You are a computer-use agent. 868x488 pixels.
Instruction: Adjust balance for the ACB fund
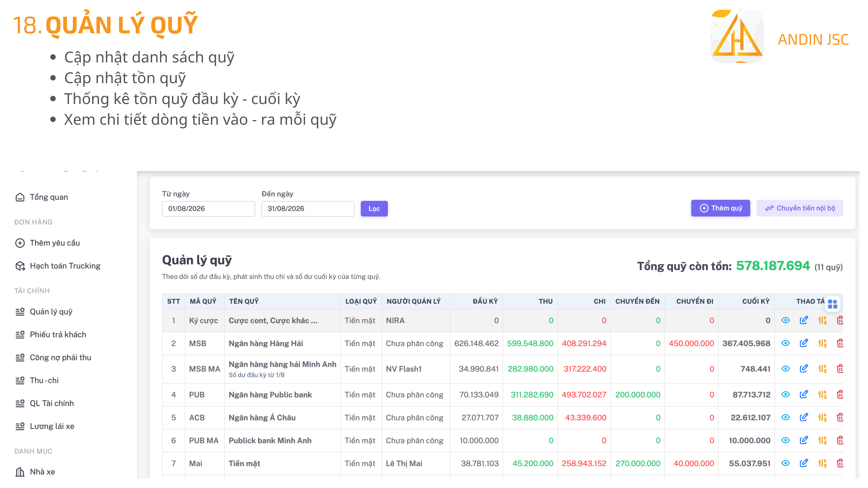pyautogui.click(x=822, y=417)
